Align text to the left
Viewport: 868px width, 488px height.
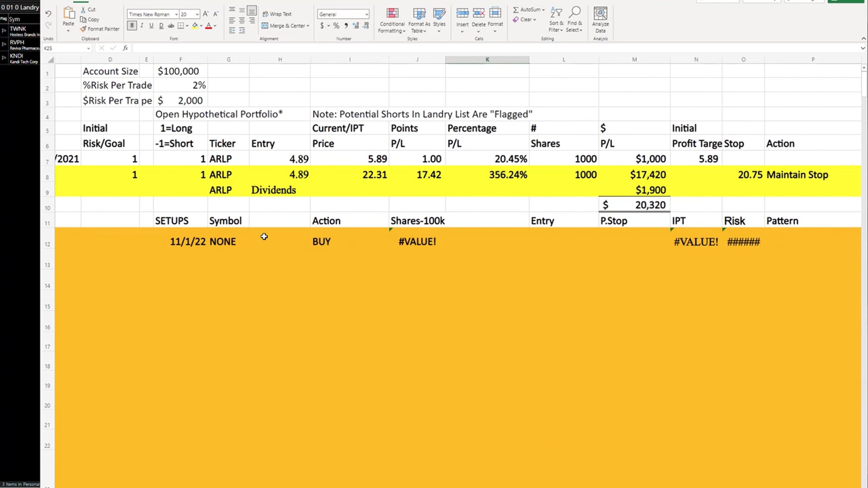(x=232, y=20)
